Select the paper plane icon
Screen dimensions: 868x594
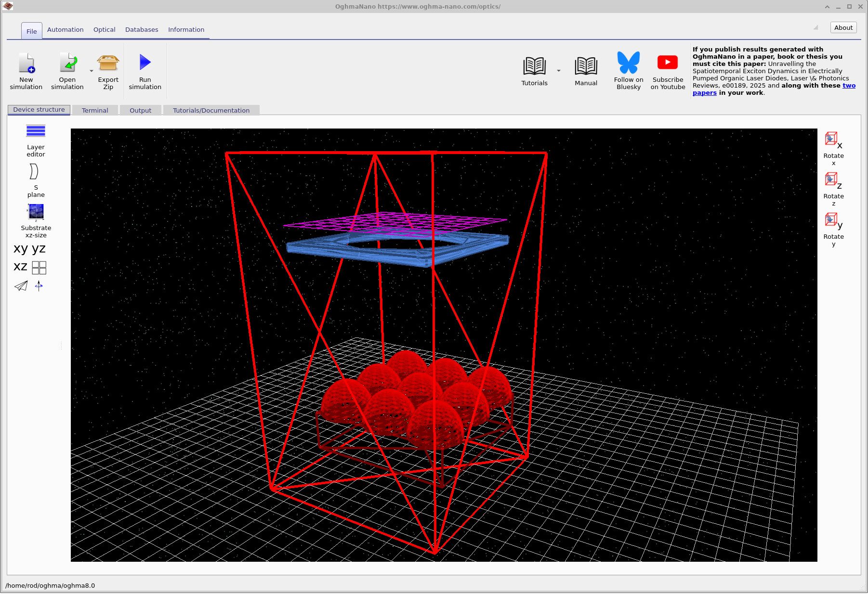pos(20,286)
